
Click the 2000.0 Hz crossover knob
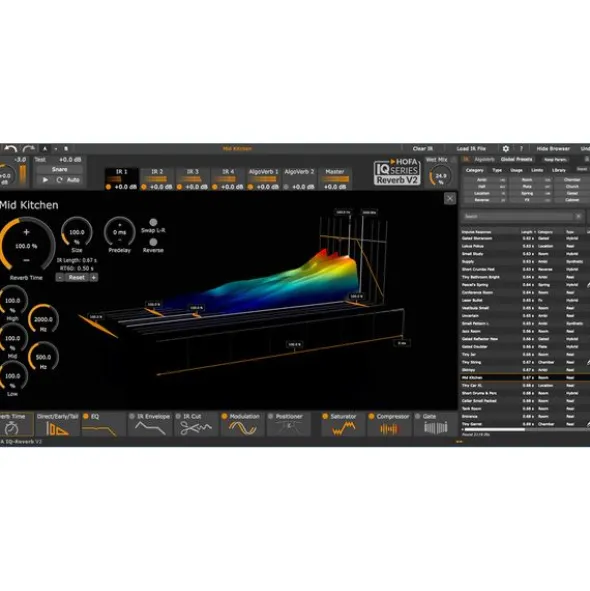tap(43, 320)
